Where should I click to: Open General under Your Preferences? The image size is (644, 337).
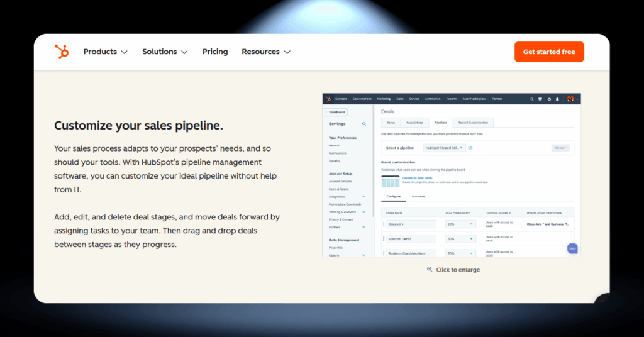tap(334, 146)
